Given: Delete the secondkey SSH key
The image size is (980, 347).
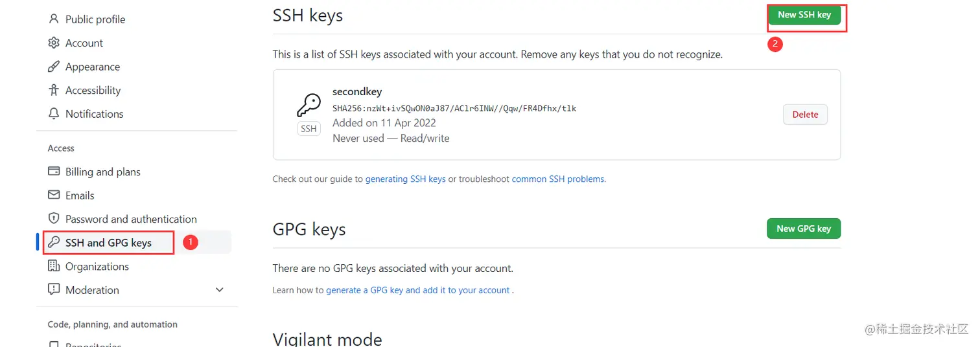Looking at the screenshot, I should [x=805, y=115].
